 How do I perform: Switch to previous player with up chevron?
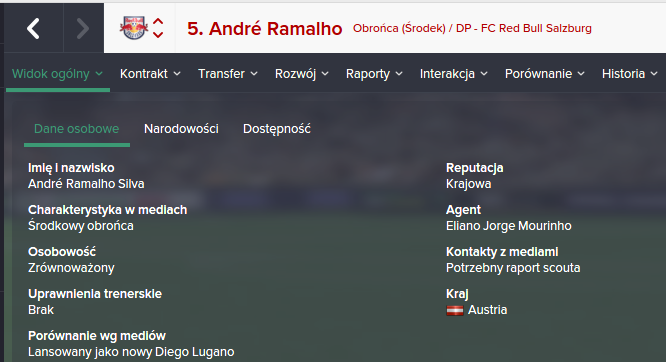pyautogui.click(x=158, y=22)
